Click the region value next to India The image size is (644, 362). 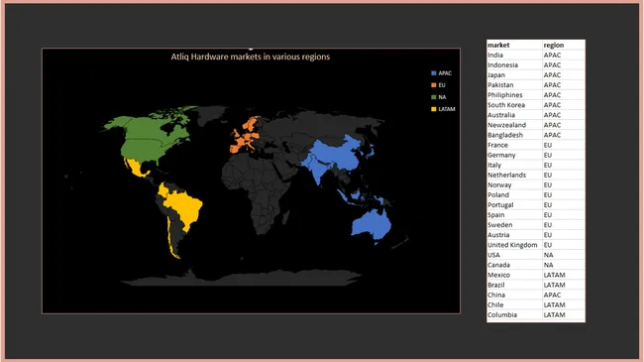tap(564, 56)
